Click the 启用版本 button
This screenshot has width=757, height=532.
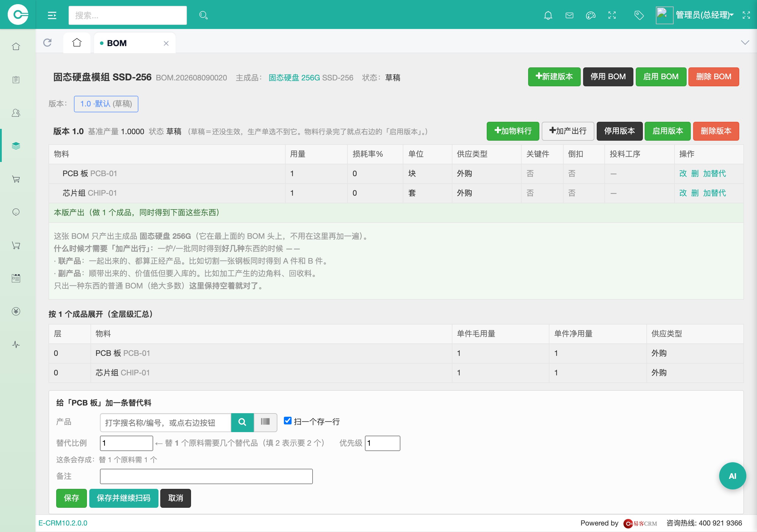coord(668,131)
